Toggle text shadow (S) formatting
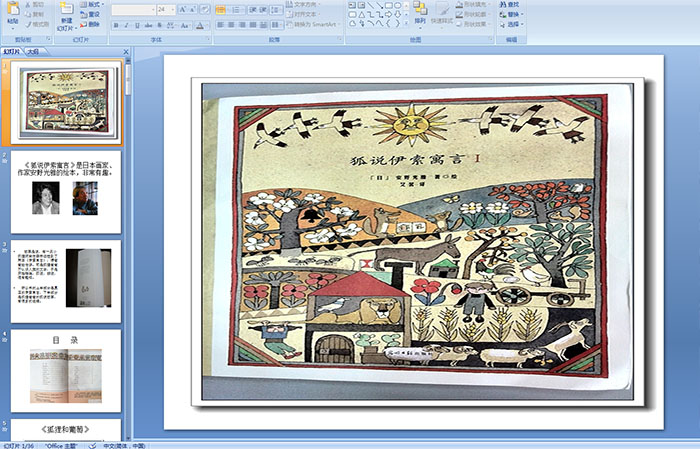The image size is (700, 449). click(159, 25)
